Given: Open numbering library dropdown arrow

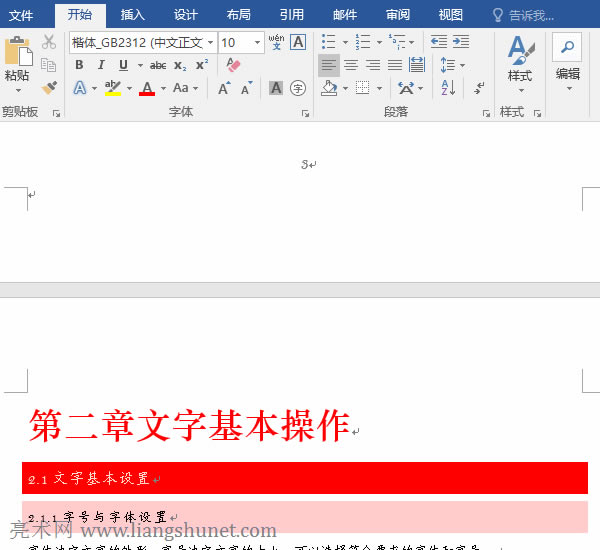Looking at the screenshot, I should 379,42.
